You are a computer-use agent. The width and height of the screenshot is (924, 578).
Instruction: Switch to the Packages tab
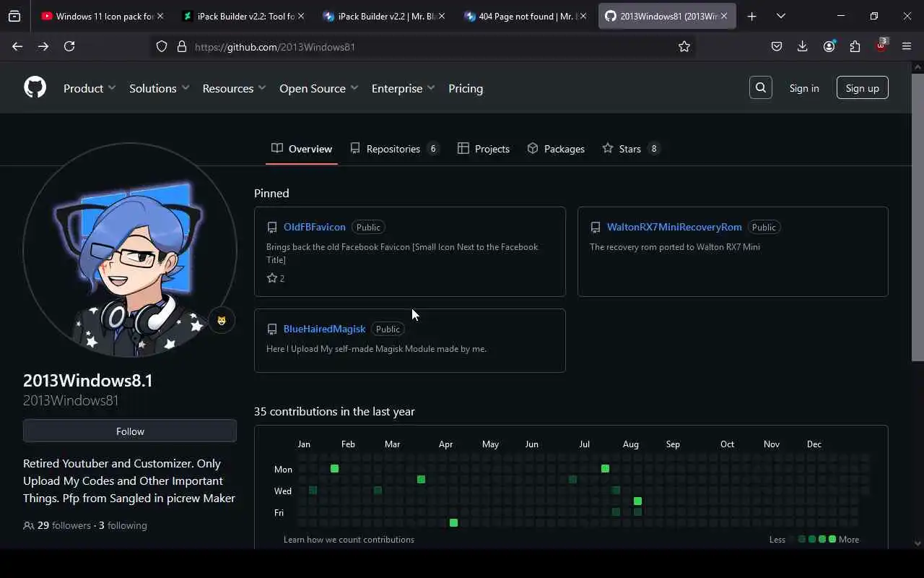pyautogui.click(x=556, y=149)
